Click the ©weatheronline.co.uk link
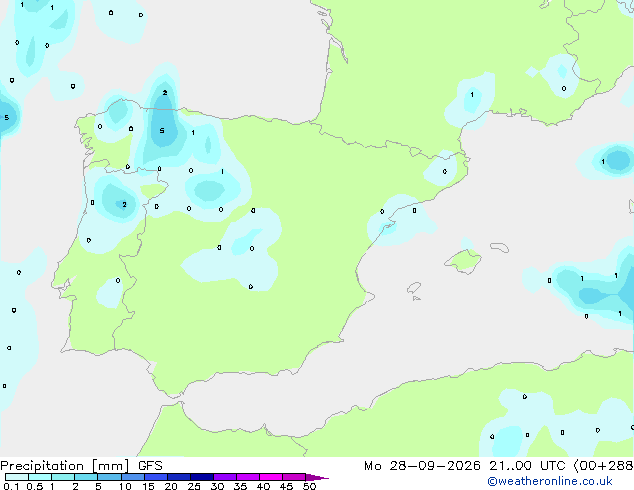 pyautogui.click(x=550, y=481)
